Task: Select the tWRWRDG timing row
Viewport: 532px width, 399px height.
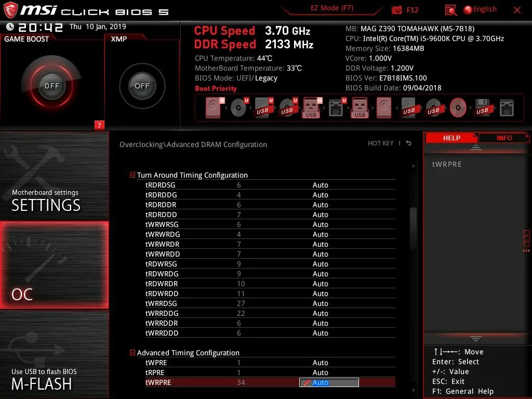Action: pos(270,234)
